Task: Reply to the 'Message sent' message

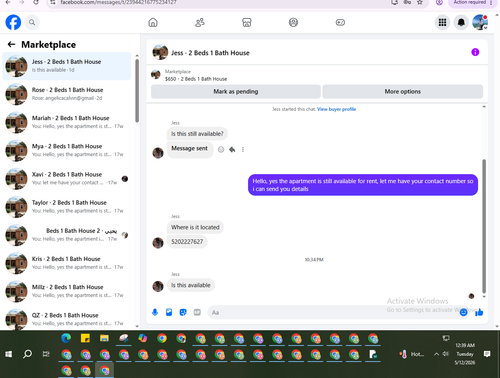Action: click(232, 149)
